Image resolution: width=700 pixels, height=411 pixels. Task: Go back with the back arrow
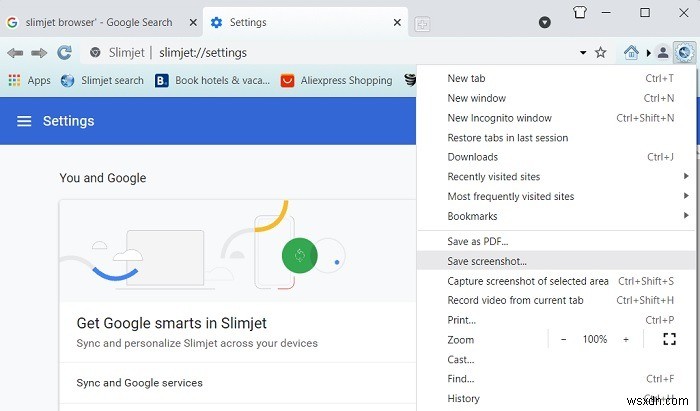point(15,52)
